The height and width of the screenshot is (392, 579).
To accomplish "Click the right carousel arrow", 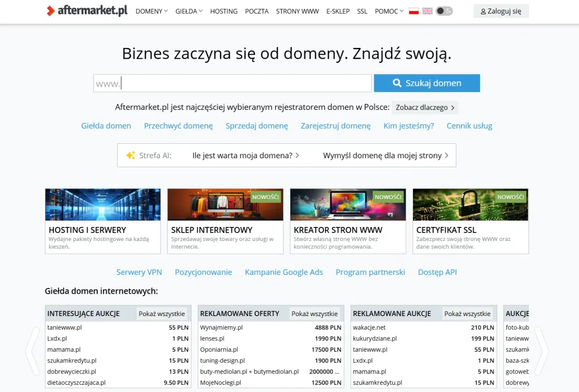I will (x=541, y=352).
